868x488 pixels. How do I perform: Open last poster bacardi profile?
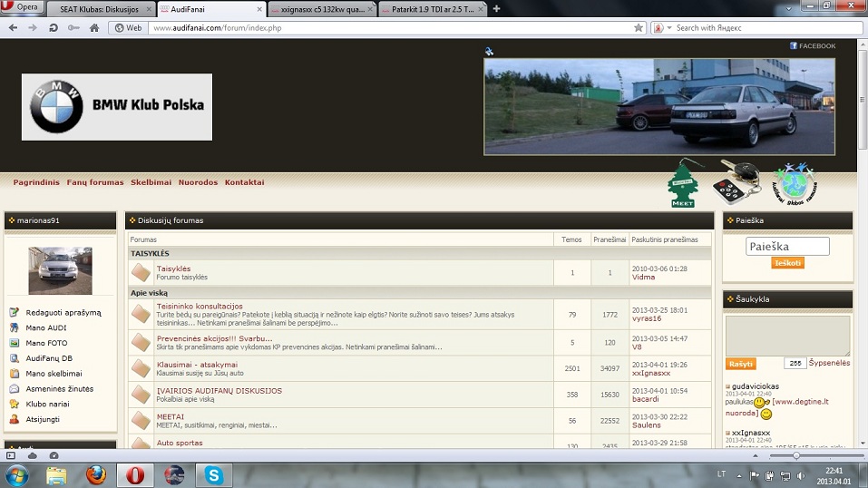[x=646, y=399]
